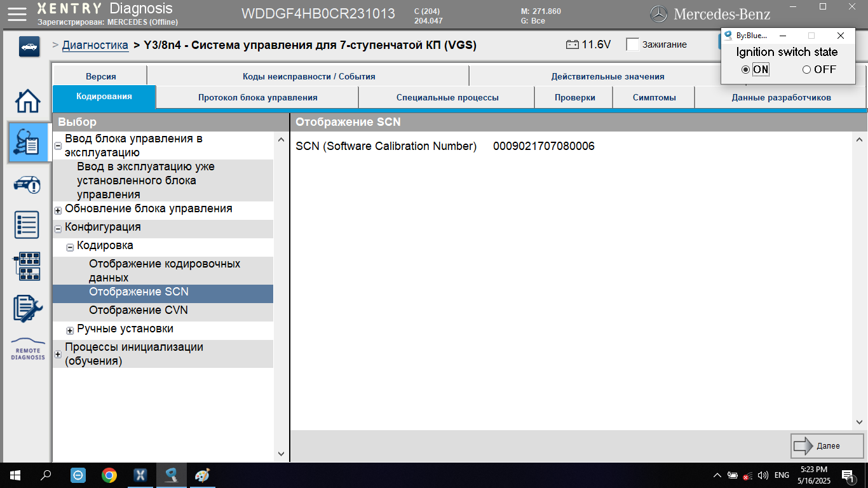
Task: Select ignition state OFF radio button
Action: (x=806, y=70)
